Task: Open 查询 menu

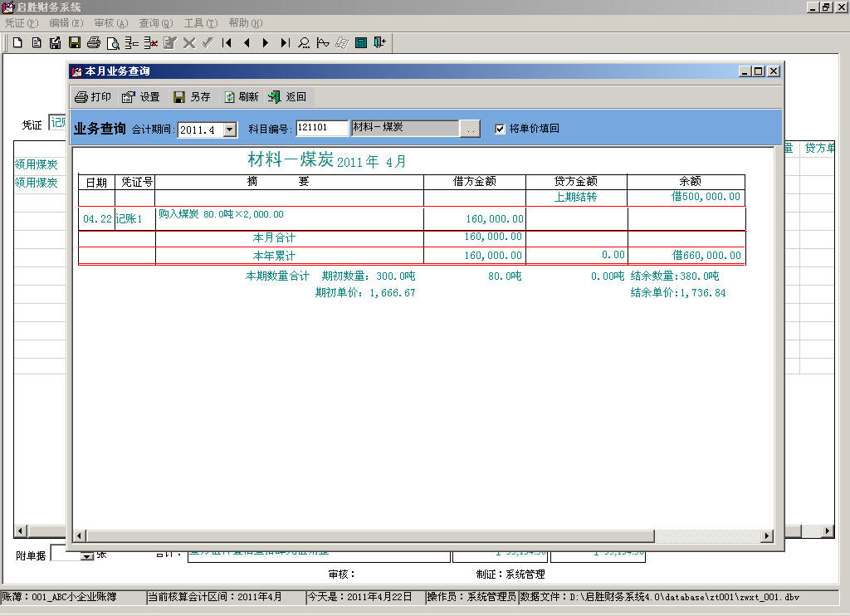Action: (155, 23)
